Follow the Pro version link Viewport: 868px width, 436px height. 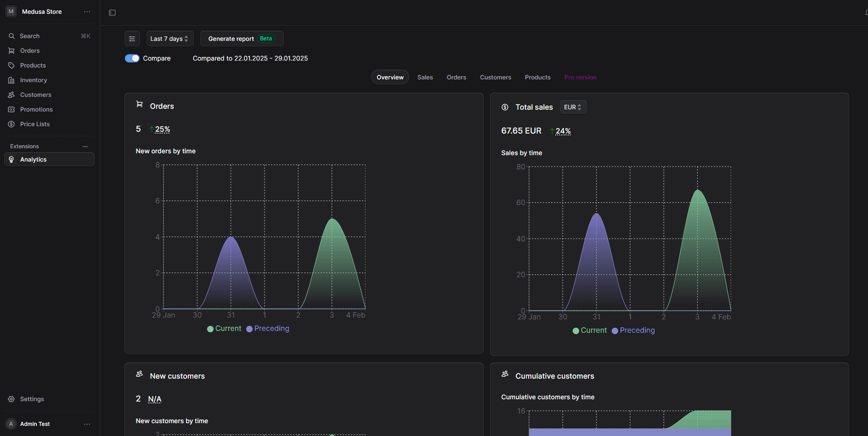(x=580, y=78)
